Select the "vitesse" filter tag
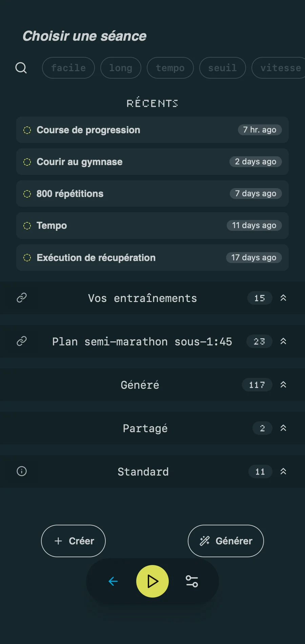Image resolution: width=305 pixels, height=644 pixels. pos(280,68)
